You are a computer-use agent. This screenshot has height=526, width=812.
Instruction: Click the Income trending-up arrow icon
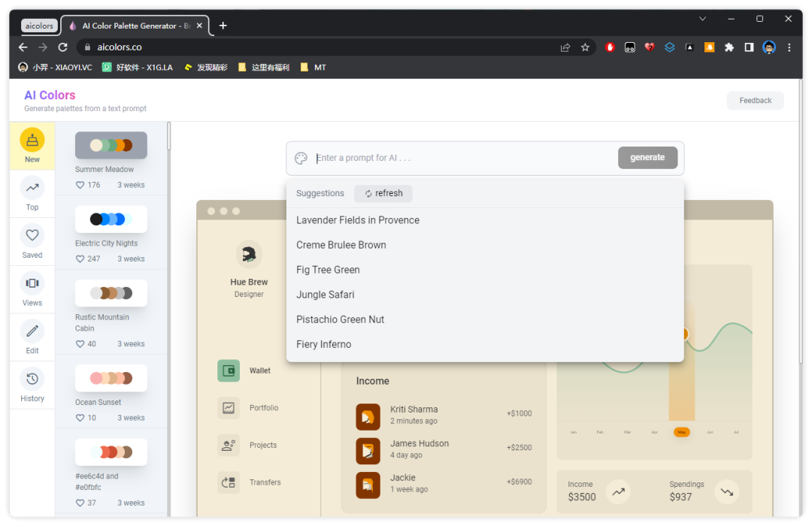pyautogui.click(x=618, y=492)
